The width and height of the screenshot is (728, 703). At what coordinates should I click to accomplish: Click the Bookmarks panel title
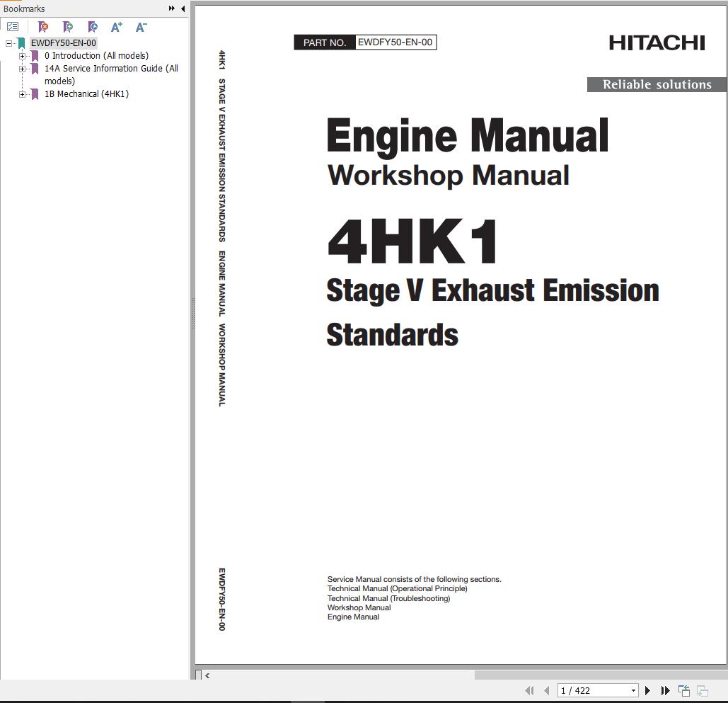[x=24, y=8]
